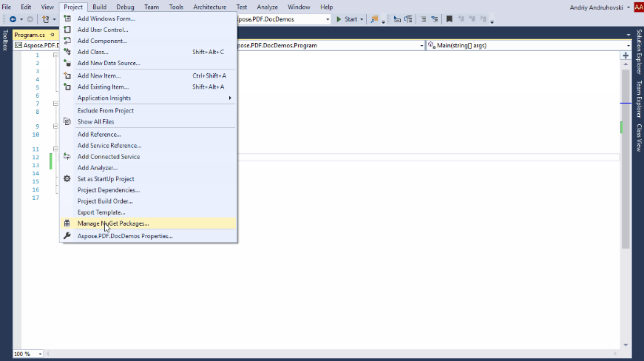Choose Add Existing Item menu entry
This screenshot has height=361, width=644.
[103, 87]
